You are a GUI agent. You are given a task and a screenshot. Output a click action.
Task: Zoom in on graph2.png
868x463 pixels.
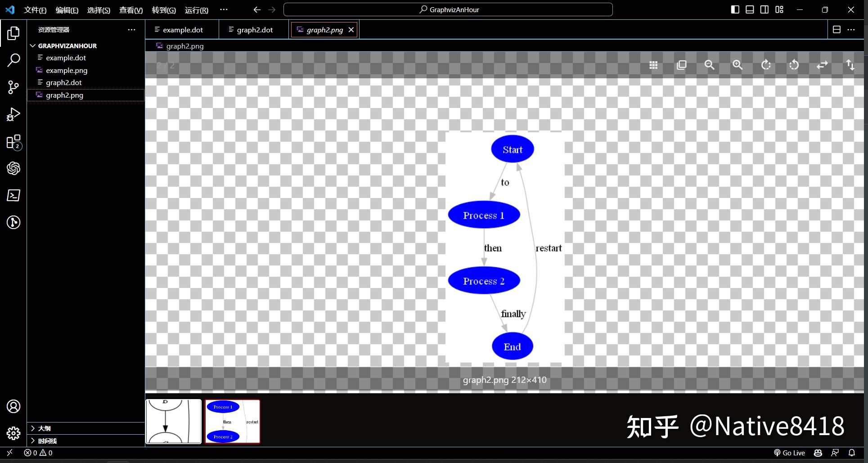(x=737, y=65)
